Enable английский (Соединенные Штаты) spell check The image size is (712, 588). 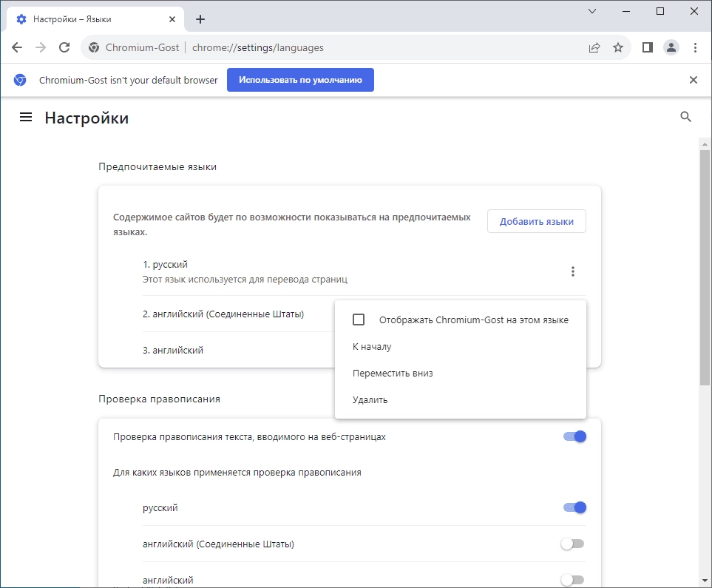click(x=572, y=544)
